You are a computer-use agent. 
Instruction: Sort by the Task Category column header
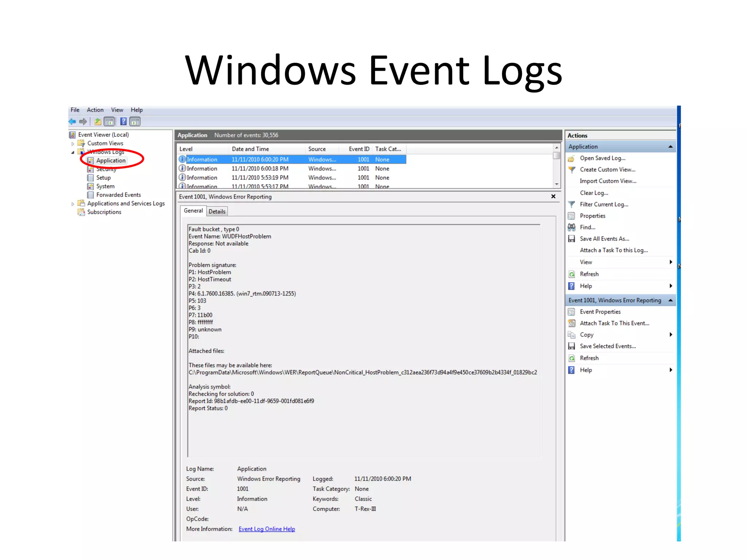tap(389, 149)
